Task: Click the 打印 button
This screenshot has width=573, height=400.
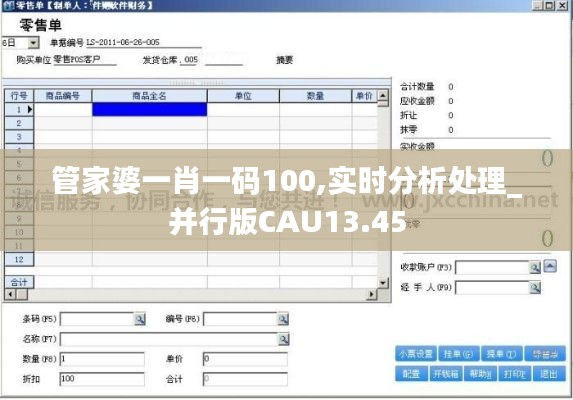Action: click(515, 374)
